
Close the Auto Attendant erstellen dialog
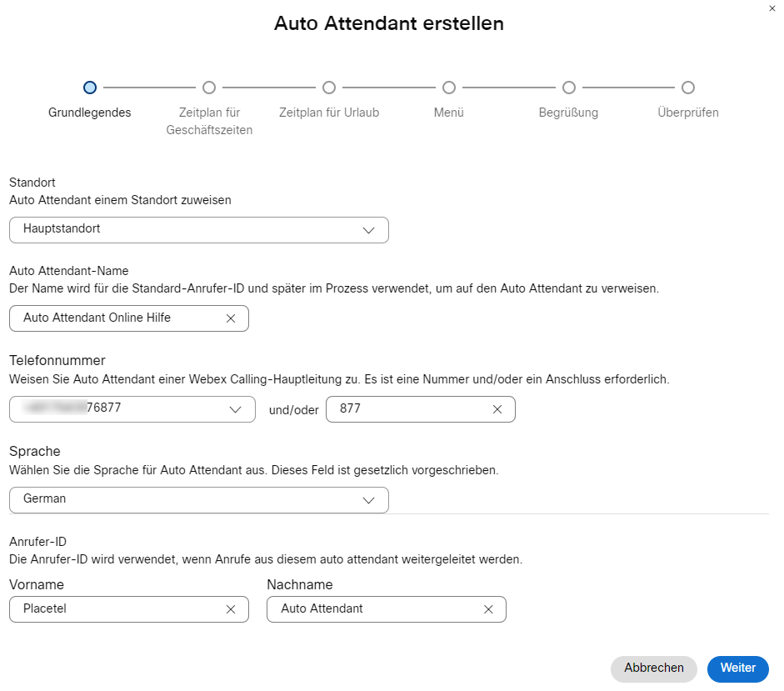772,7
